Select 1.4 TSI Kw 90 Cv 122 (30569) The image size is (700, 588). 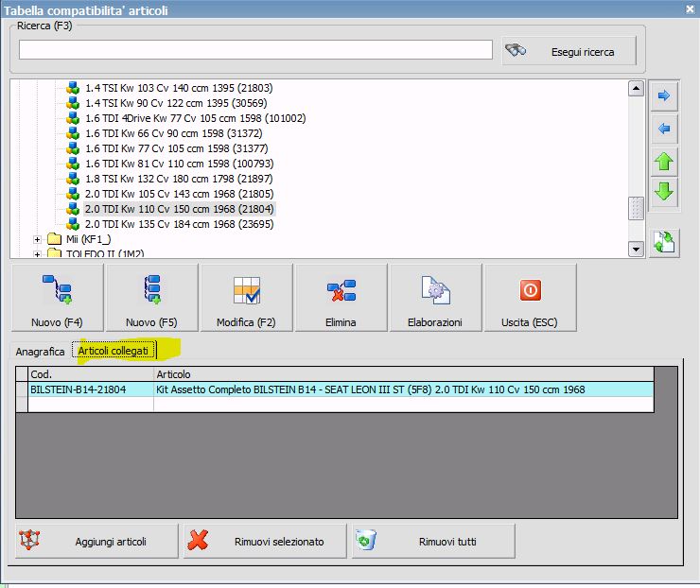[176, 103]
